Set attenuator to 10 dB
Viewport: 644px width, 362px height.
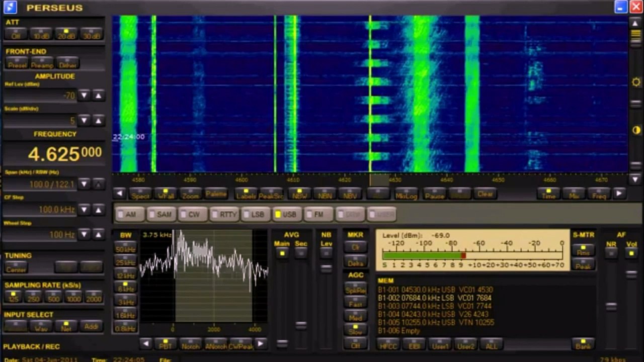41,35
